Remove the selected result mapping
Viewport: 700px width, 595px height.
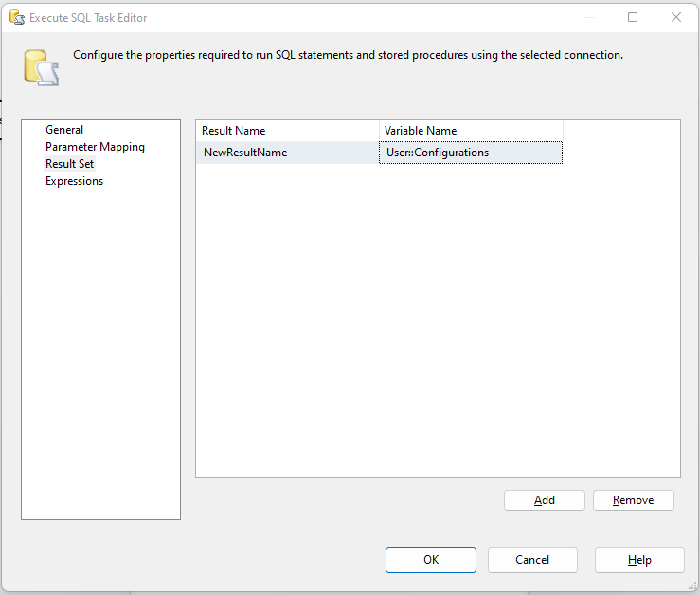pos(633,500)
